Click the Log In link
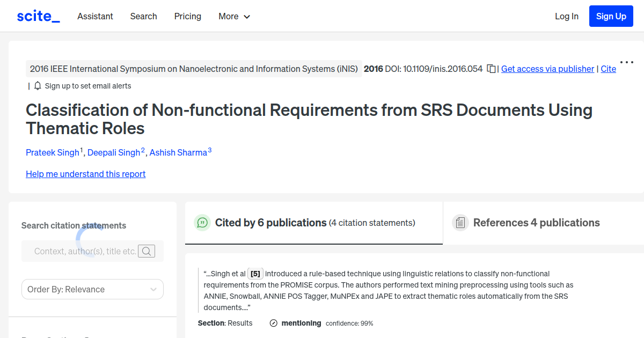This screenshot has width=644, height=338. pyautogui.click(x=567, y=16)
